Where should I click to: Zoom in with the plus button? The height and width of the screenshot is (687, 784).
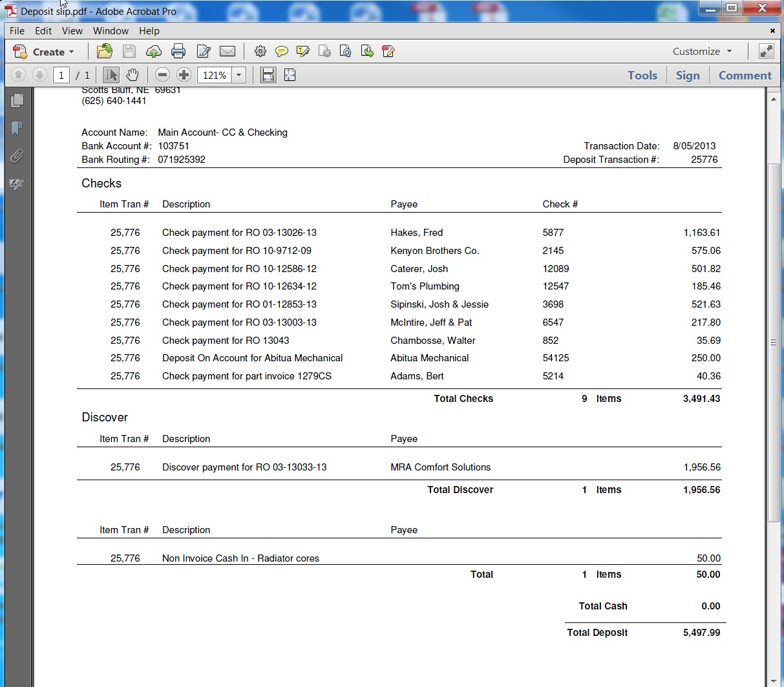(184, 75)
